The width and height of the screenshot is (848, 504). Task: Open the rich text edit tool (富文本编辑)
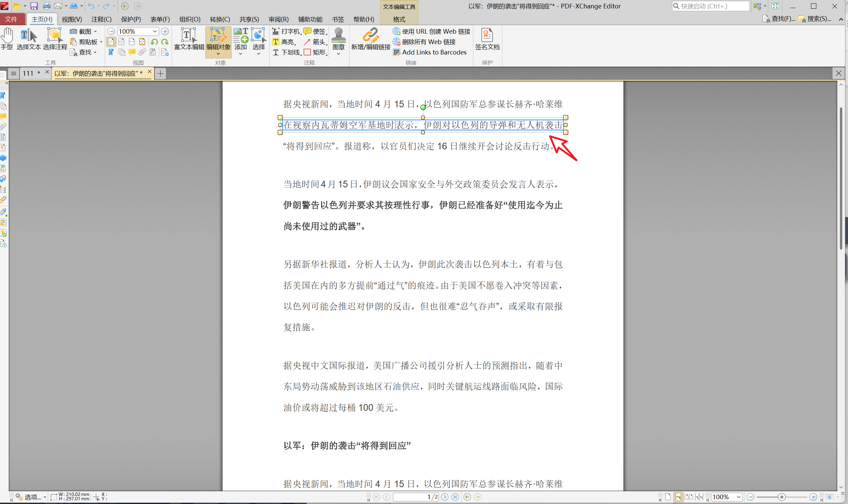point(189,39)
